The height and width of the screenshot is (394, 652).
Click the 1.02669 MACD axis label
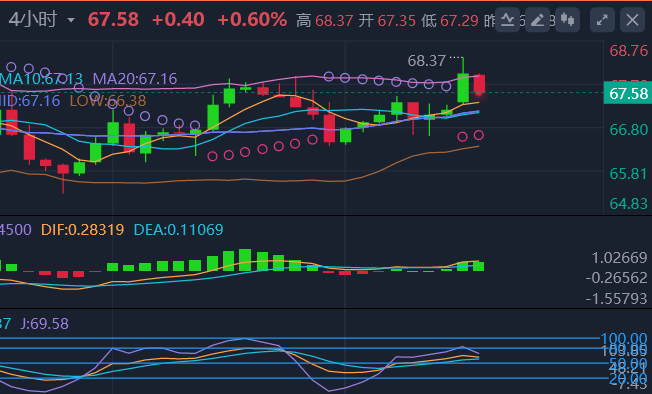619,258
